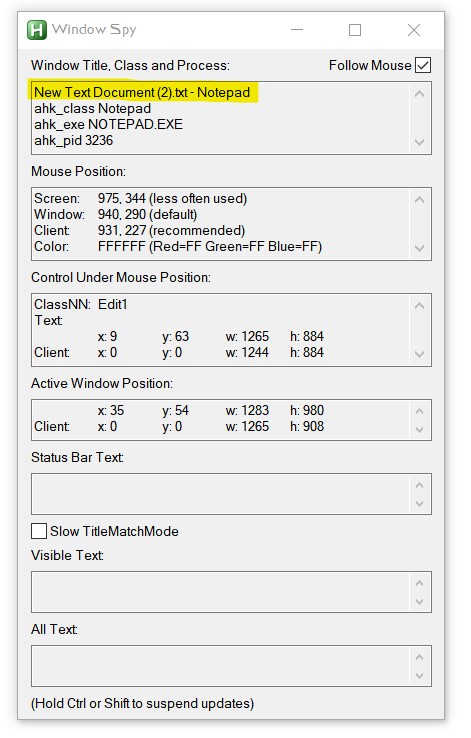
Task: Click inside the All Text field
Action: 231,666
